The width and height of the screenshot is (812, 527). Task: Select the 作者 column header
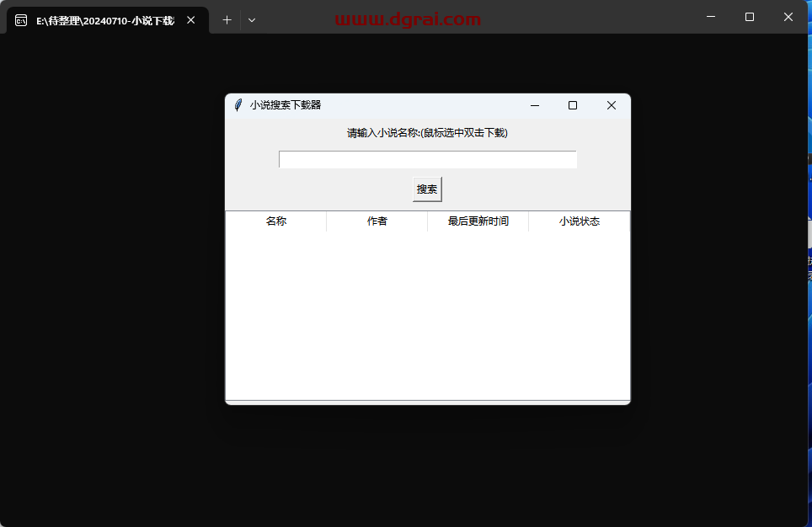[377, 221]
